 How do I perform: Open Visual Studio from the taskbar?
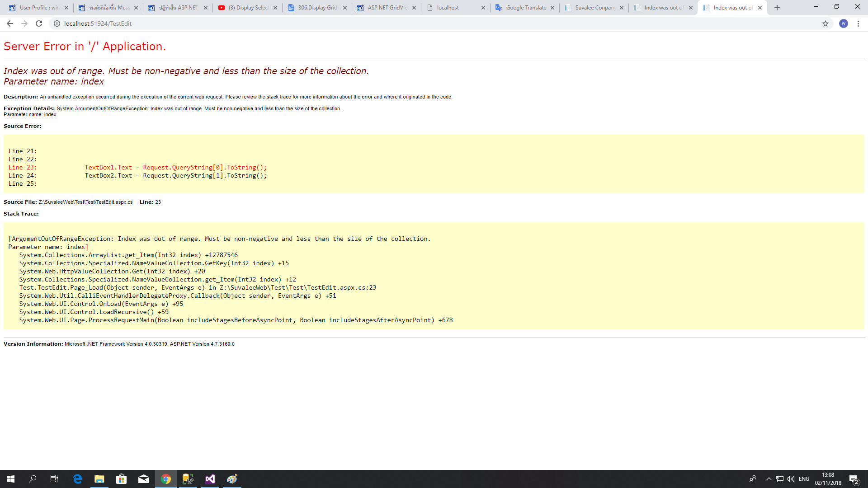[210, 479]
